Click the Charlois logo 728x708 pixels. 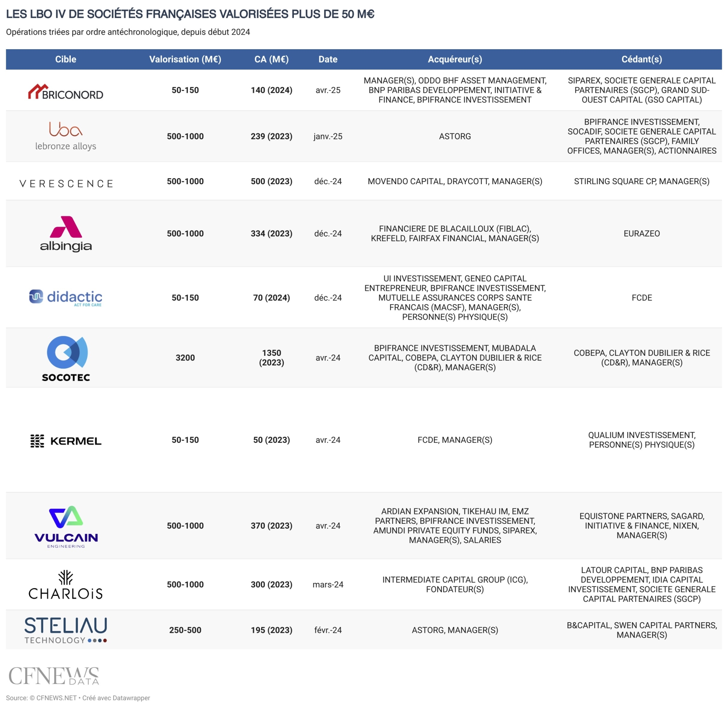[x=66, y=585]
